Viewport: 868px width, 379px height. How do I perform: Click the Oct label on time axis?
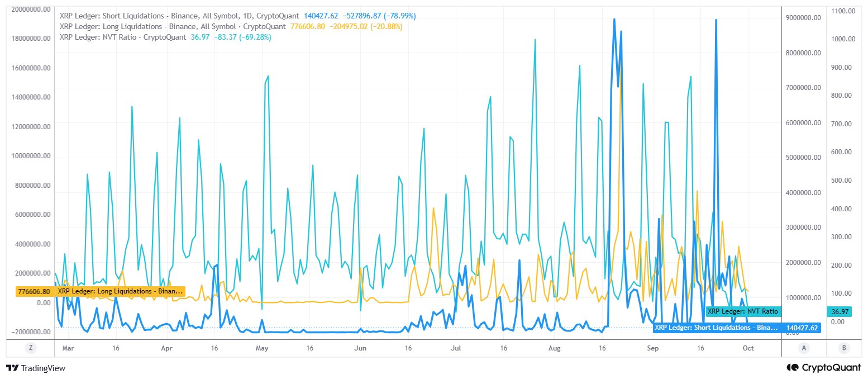tap(748, 348)
